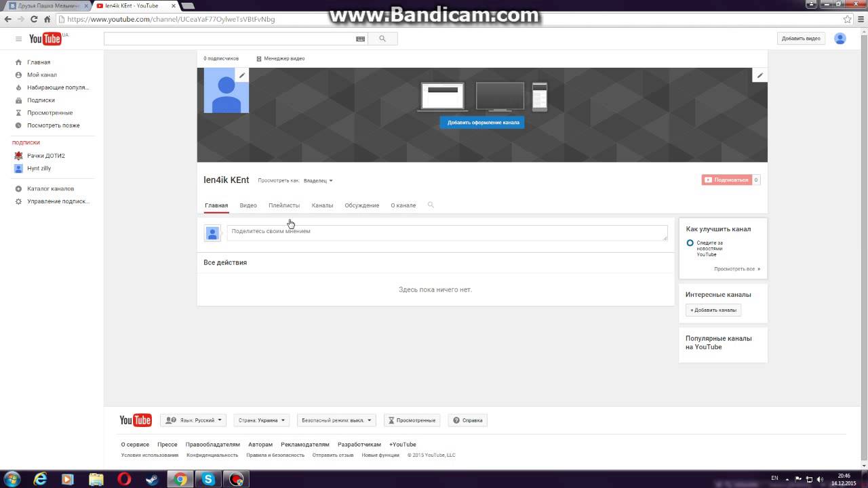Click + Добавить каналы button

pyautogui.click(x=713, y=310)
